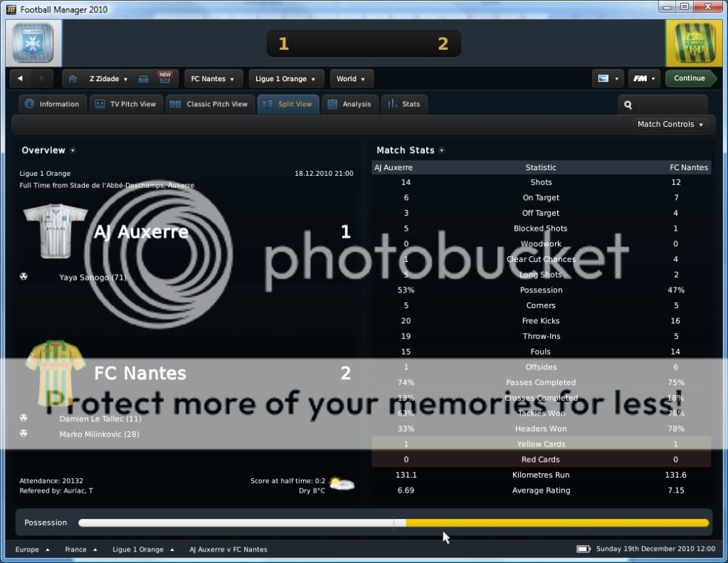The height and width of the screenshot is (563, 728).
Task: Expand the Overview panel selector
Action: (x=73, y=151)
